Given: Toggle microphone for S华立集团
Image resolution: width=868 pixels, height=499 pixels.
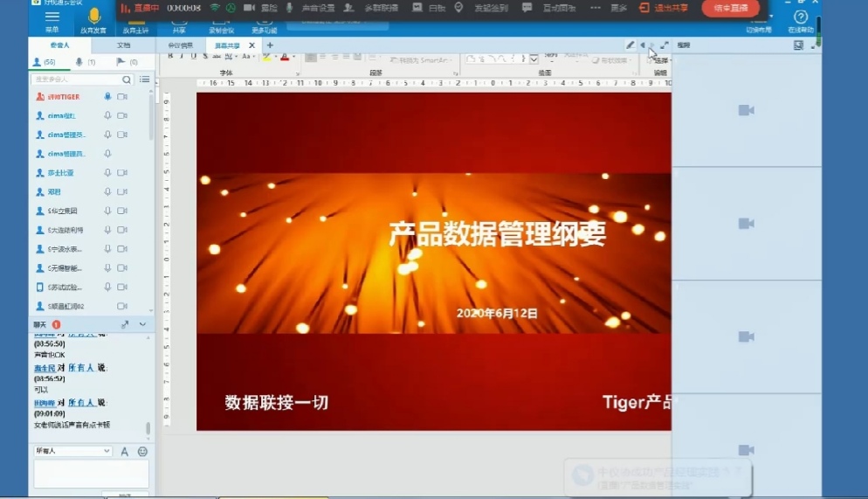Looking at the screenshot, I should coord(107,211).
